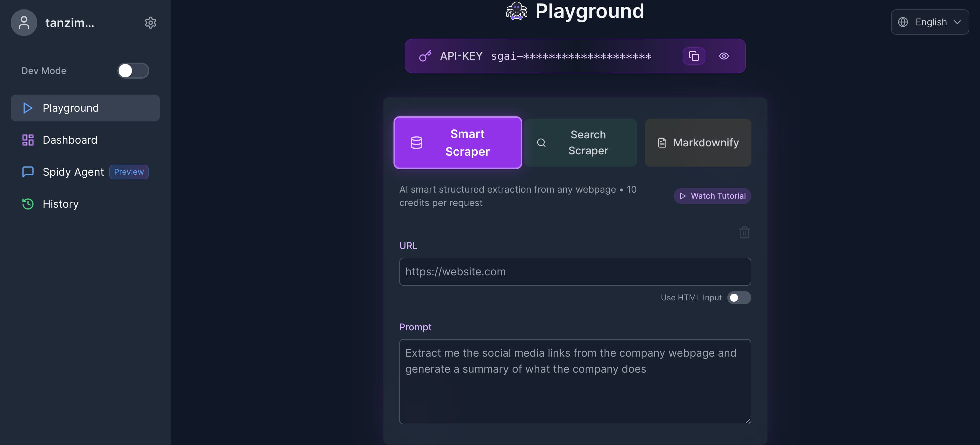Click the Playground play icon in sidebar
The width and height of the screenshot is (980, 445).
point(27,108)
